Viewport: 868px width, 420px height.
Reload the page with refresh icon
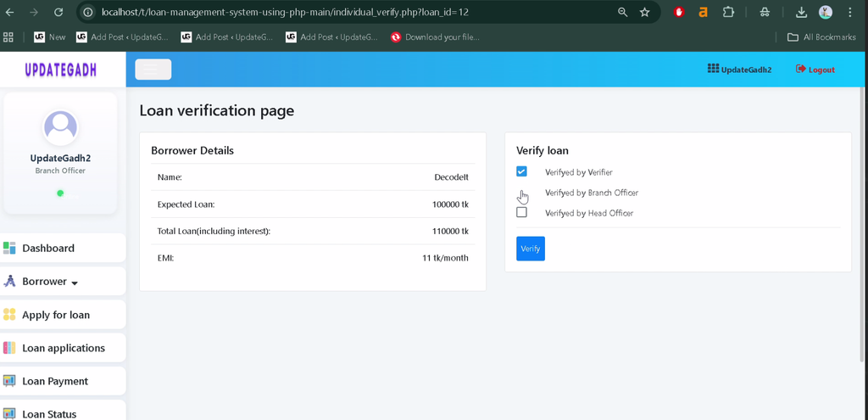pos(58,12)
